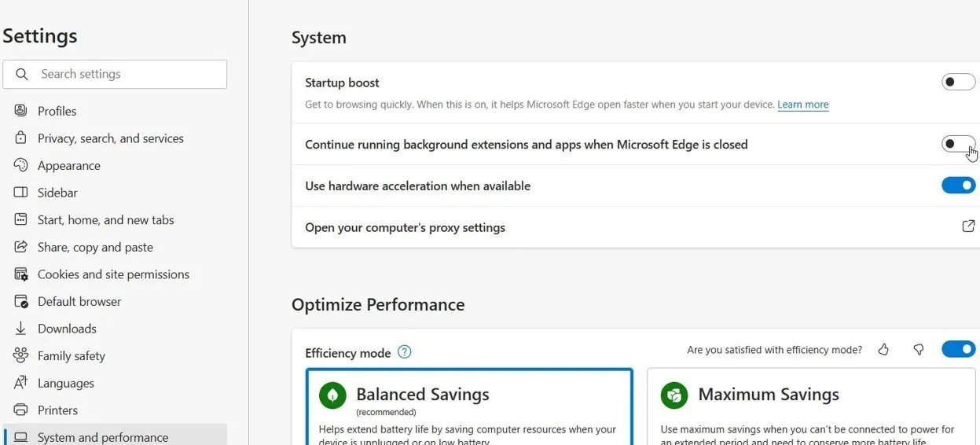Click the Languages icon

coord(21,383)
